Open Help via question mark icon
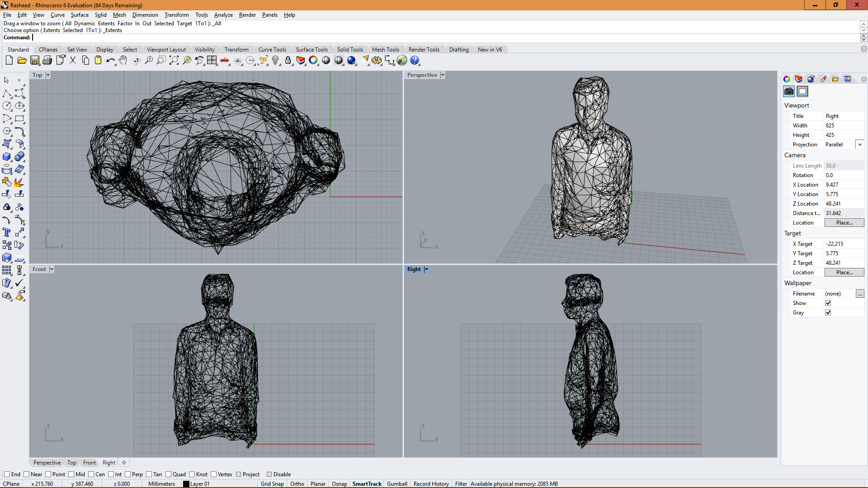868x488 pixels. (415, 61)
